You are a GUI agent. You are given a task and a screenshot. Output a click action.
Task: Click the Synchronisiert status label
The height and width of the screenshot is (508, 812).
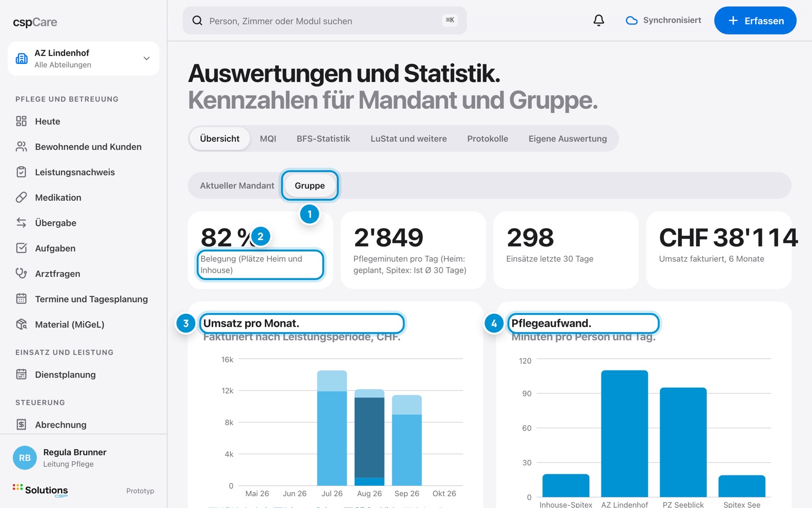coord(672,20)
